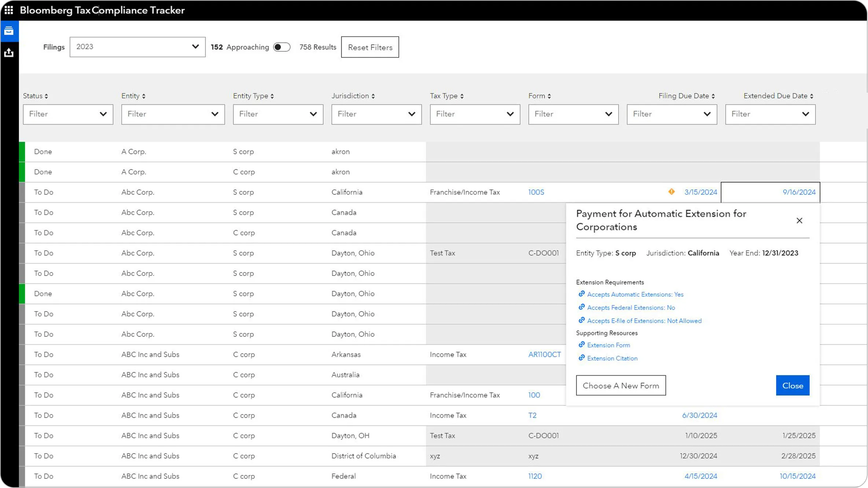This screenshot has width=868, height=488.
Task: Open the Extension Citation link
Action: point(612,358)
